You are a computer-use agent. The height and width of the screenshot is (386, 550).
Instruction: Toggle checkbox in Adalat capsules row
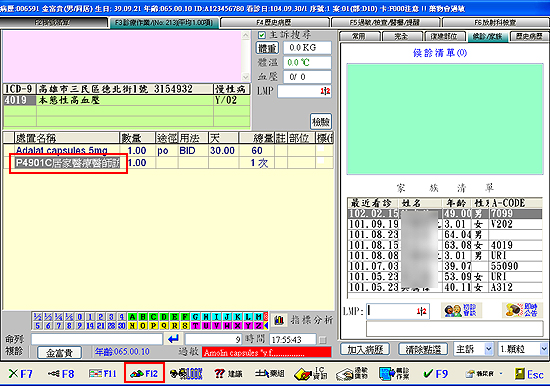[x=320, y=150]
